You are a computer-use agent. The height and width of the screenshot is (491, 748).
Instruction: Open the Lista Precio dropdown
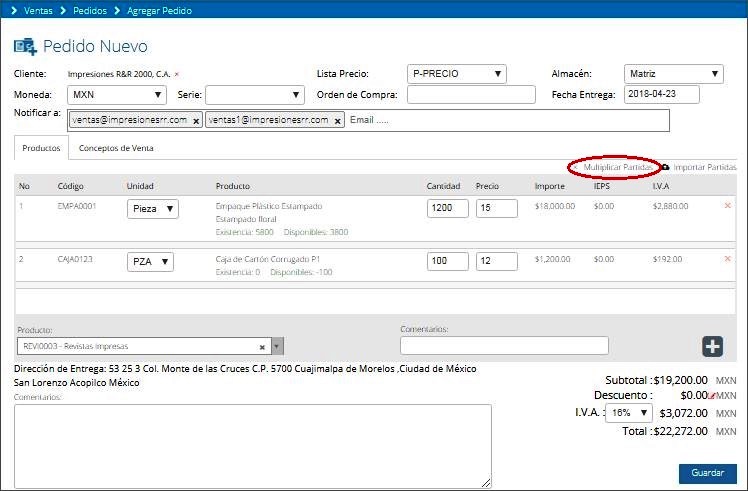point(457,74)
